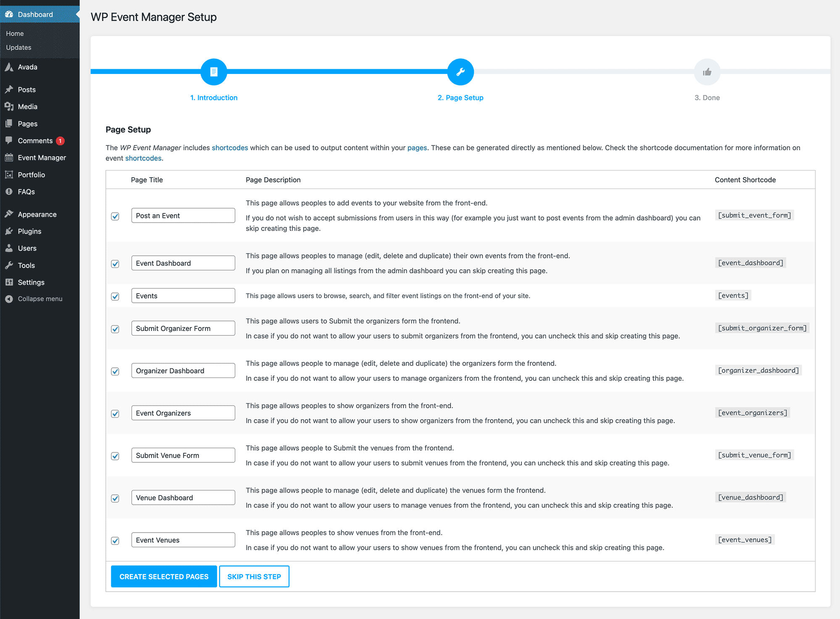Toggle the Organizer Dashboard checkbox
The image size is (840, 619).
click(x=115, y=372)
